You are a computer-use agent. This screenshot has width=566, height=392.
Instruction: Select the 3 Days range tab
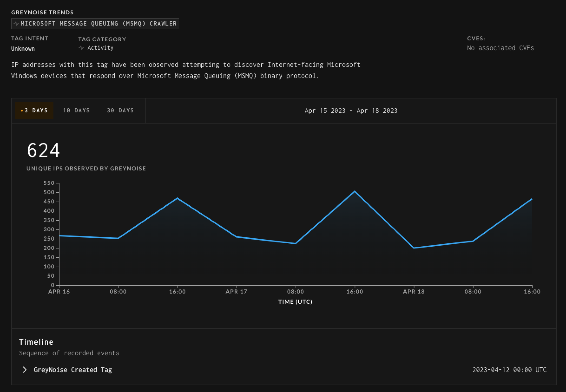(34, 111)
